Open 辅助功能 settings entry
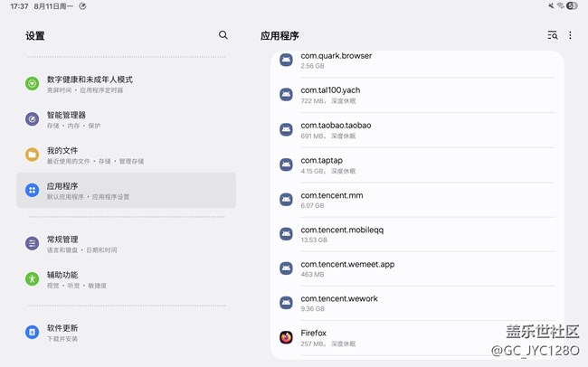Image resolution: width=588 pixels, height=367 pixels. click(126, 279)
